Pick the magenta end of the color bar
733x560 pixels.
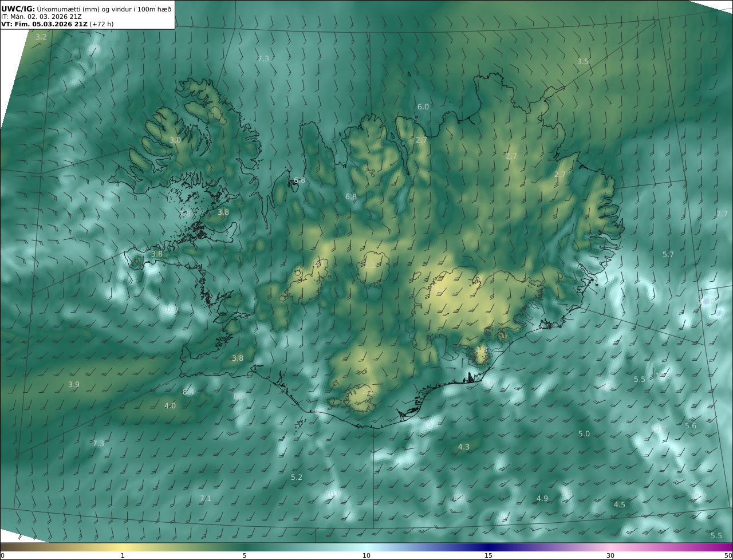tap(723, 547)
